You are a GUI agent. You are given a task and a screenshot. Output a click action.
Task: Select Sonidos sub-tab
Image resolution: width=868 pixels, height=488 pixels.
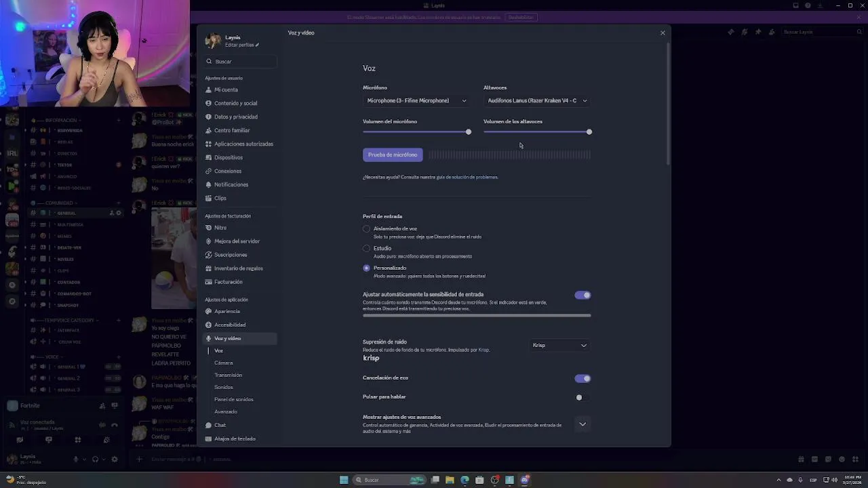(223, 387)
